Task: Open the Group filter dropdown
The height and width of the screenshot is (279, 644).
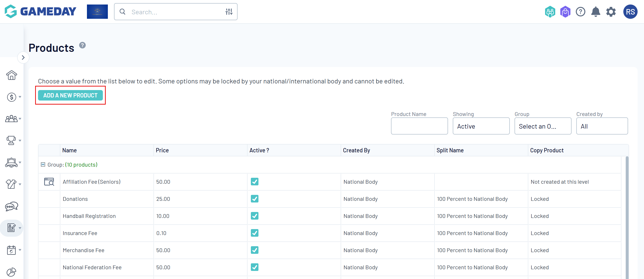Action: point(543,126)
